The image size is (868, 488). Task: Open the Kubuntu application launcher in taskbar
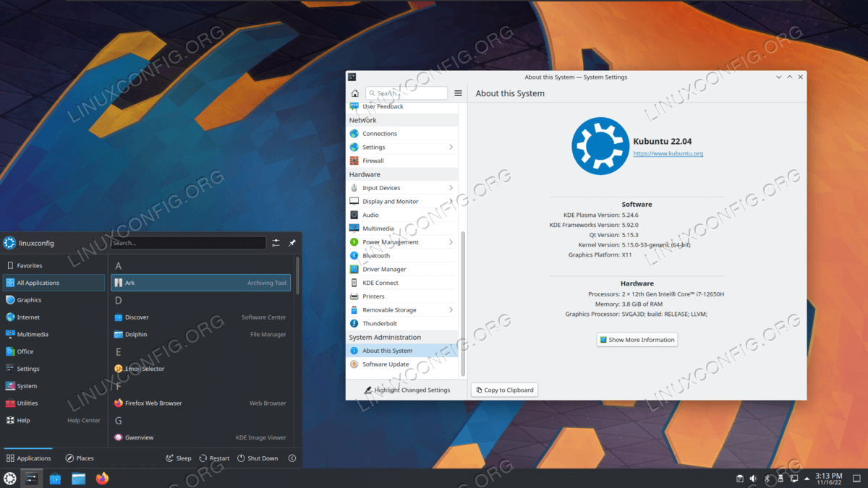point(9,478)
